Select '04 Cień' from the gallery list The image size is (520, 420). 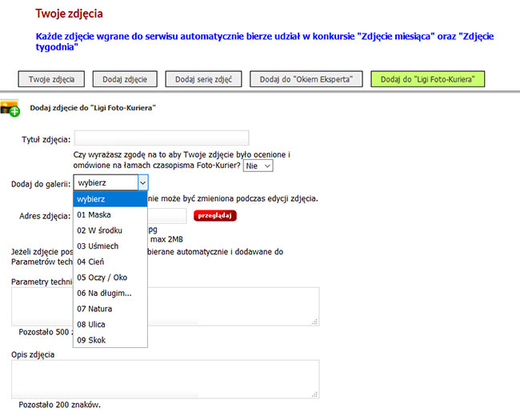coord(110,262)
